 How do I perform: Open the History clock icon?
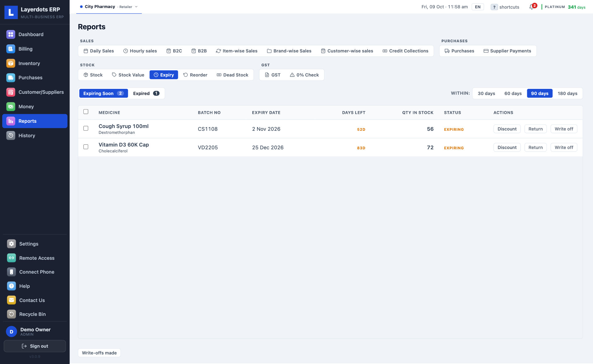point(11,135)
